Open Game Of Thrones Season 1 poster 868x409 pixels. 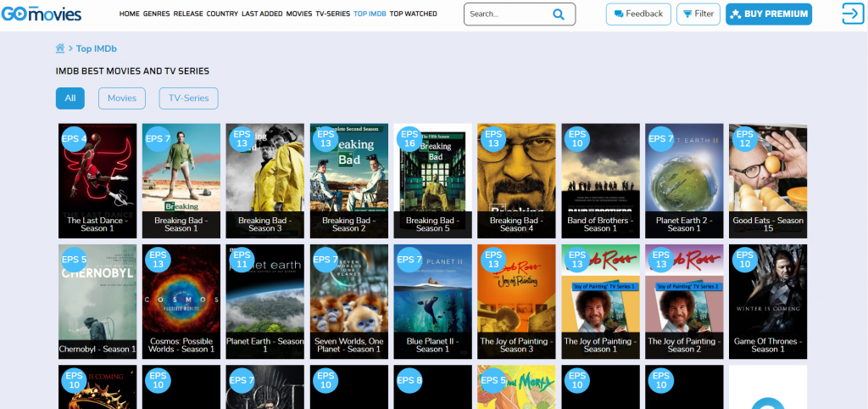point(768,301)
